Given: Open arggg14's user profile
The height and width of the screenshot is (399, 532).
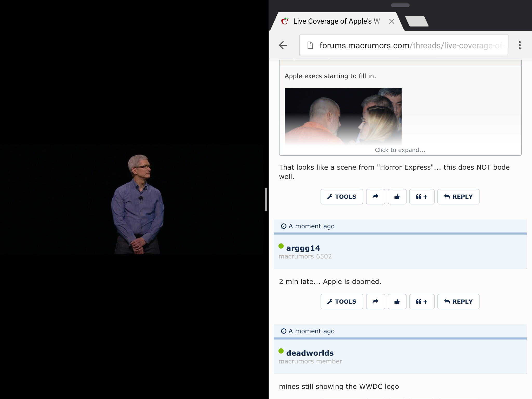Looking at the screenshot, I should pos(303,248).
